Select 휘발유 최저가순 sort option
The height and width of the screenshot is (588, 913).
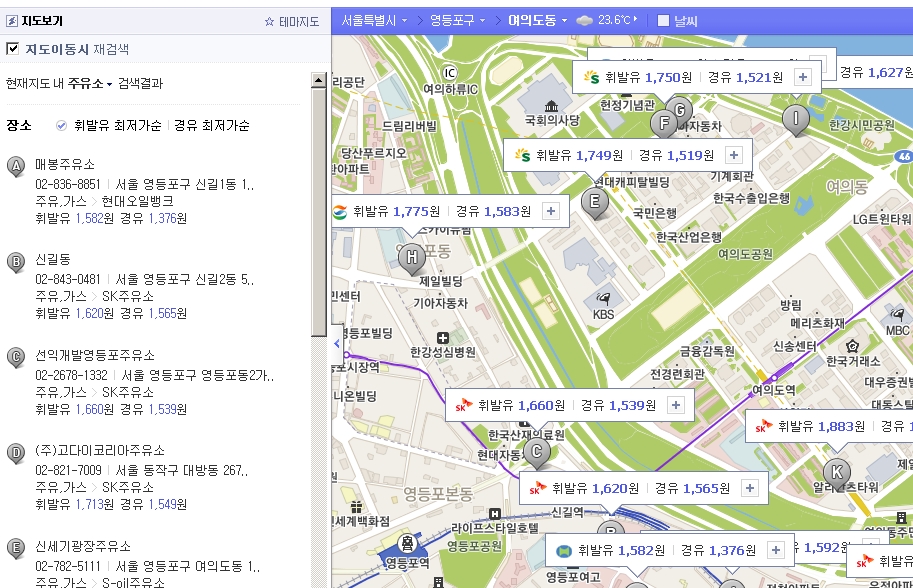click(117, 125)
